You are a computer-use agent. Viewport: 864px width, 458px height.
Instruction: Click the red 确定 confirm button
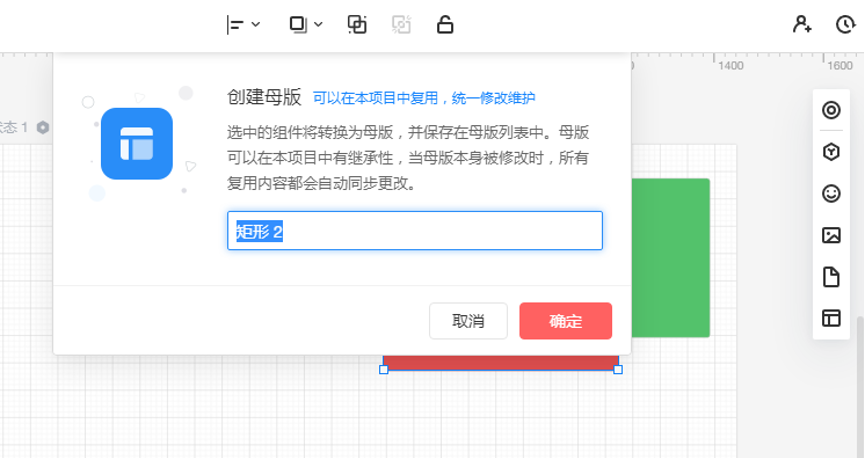[565, 321]
